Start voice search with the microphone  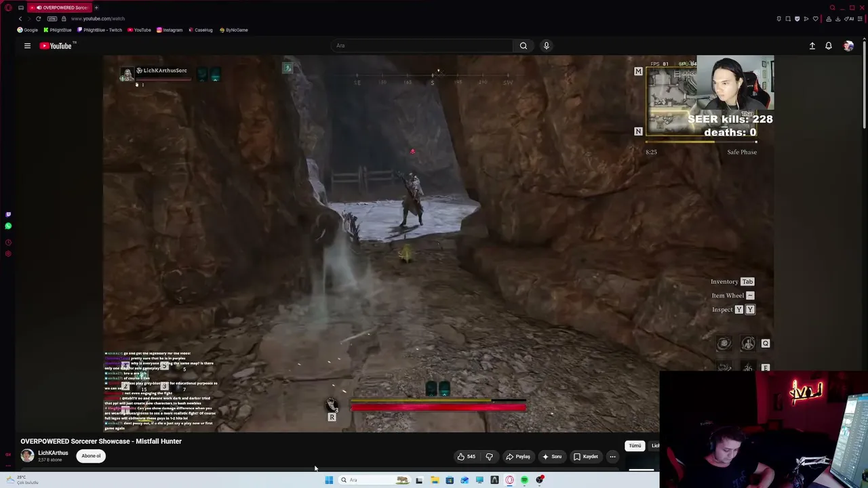tap(547, 45)
